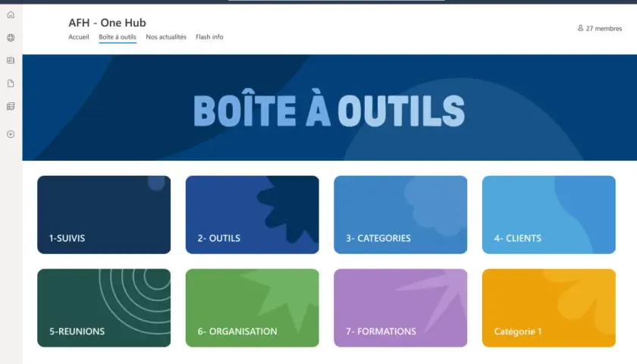Open the Catégorie 1 tile
The width and height of the screenshot is (637, 364).
(x=549, y=308)
